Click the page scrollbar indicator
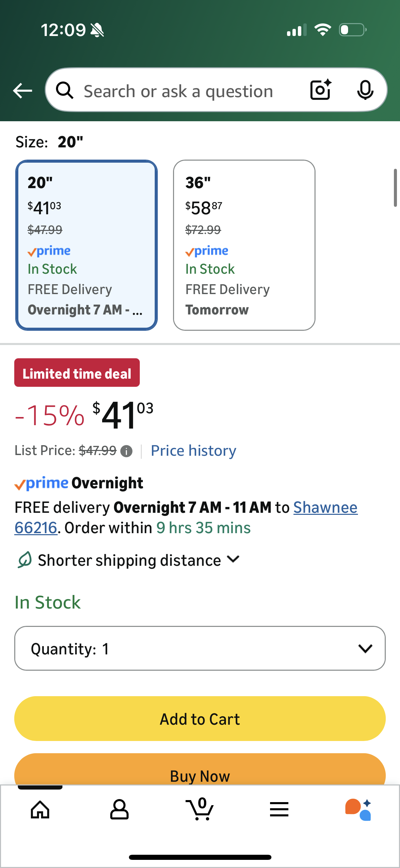Image resolution: width=400 pixels, height=868 pixels. pos(395,188)
